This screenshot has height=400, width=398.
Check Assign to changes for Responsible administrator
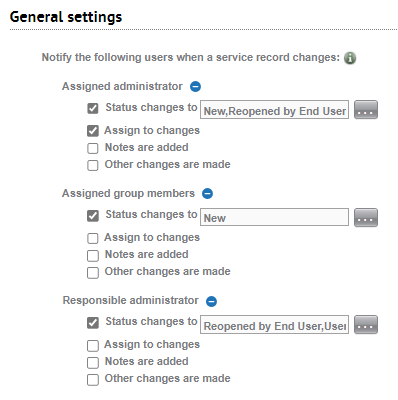[93, 345]
